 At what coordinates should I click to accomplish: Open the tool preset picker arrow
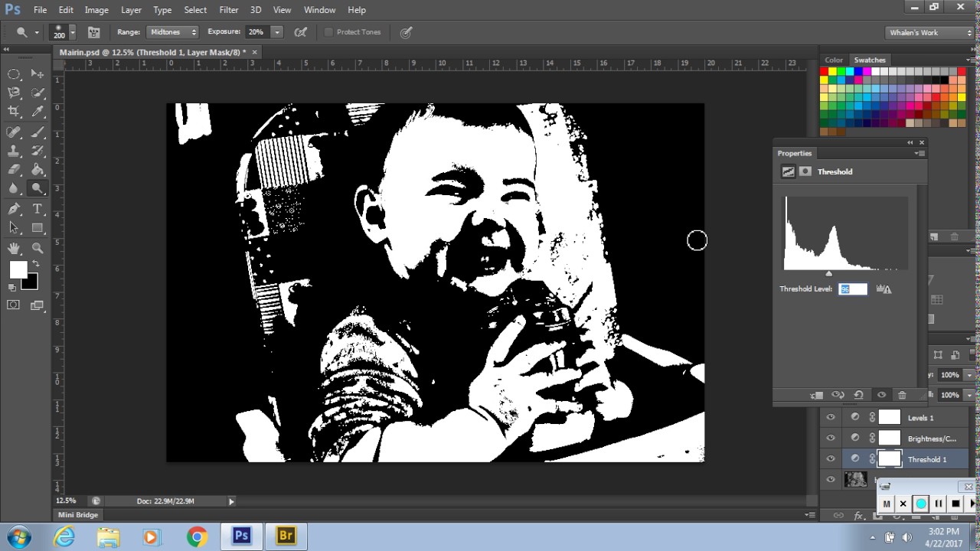click(x=37, y=32)
